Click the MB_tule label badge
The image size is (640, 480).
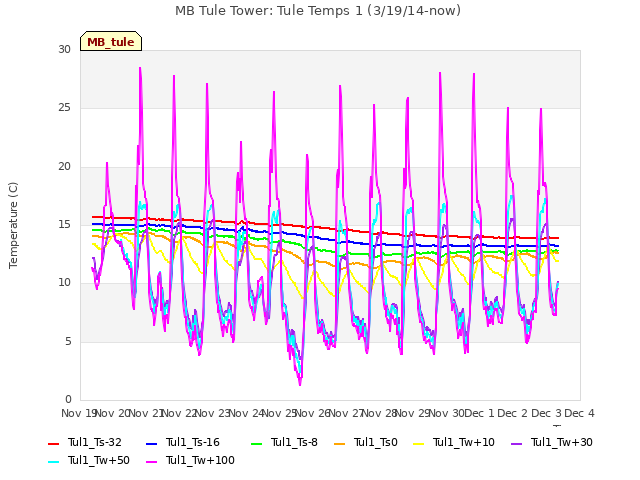[111, 41]
